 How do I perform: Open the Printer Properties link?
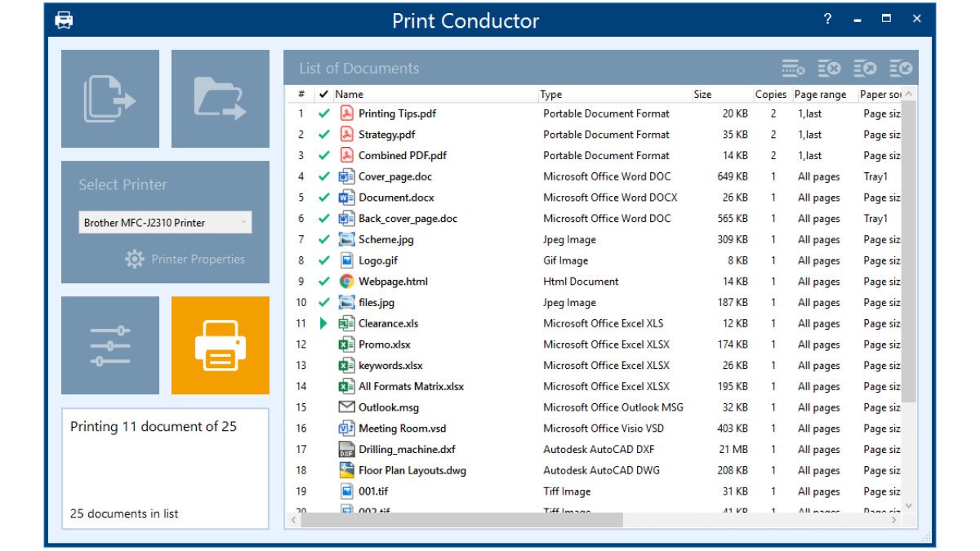[x=198, y=260]
